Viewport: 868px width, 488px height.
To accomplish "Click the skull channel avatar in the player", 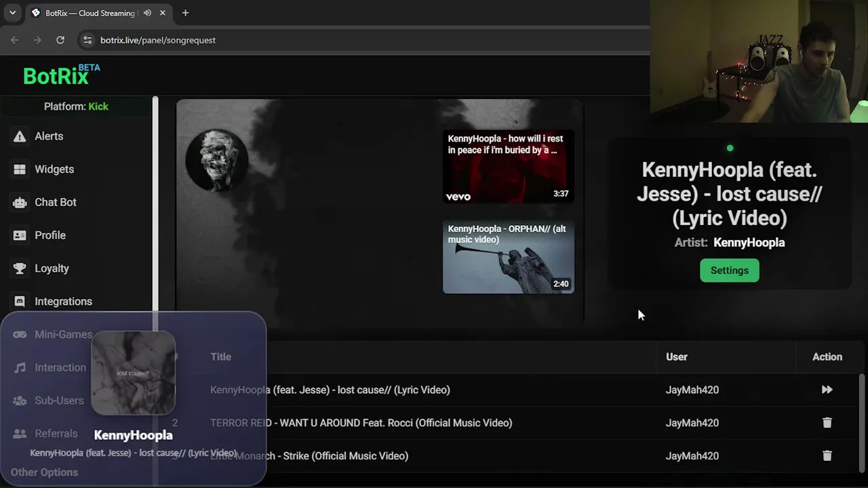I will point(216,160).
